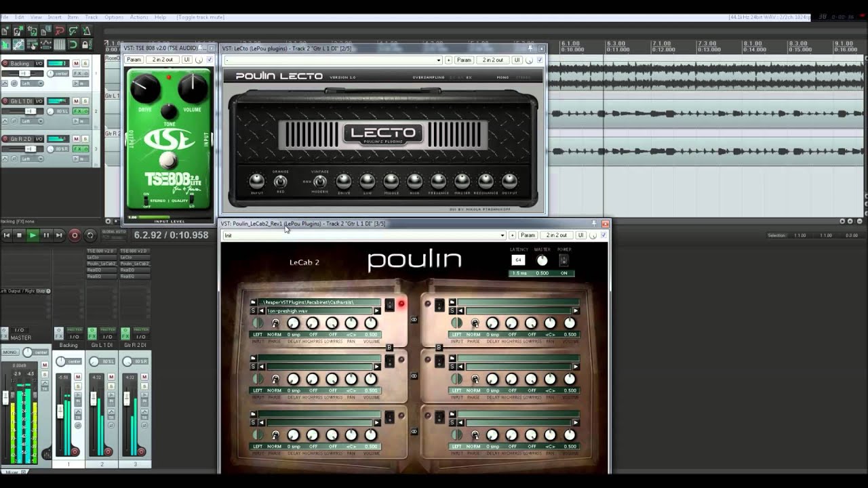Click Poulin_LeCab2 FX entry in mixer channel 2
Image resolution: width=868 pixels, height=488 pixels.
102,264
